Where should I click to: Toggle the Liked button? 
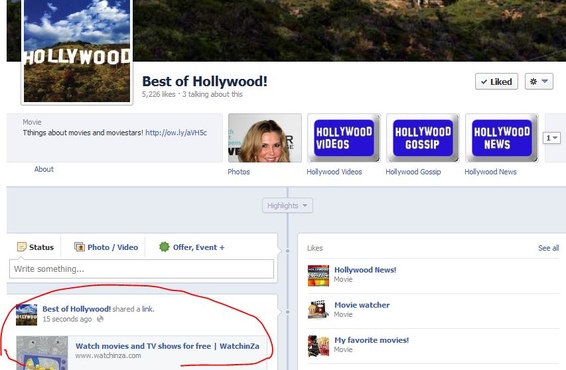click(x=496, y=82)
